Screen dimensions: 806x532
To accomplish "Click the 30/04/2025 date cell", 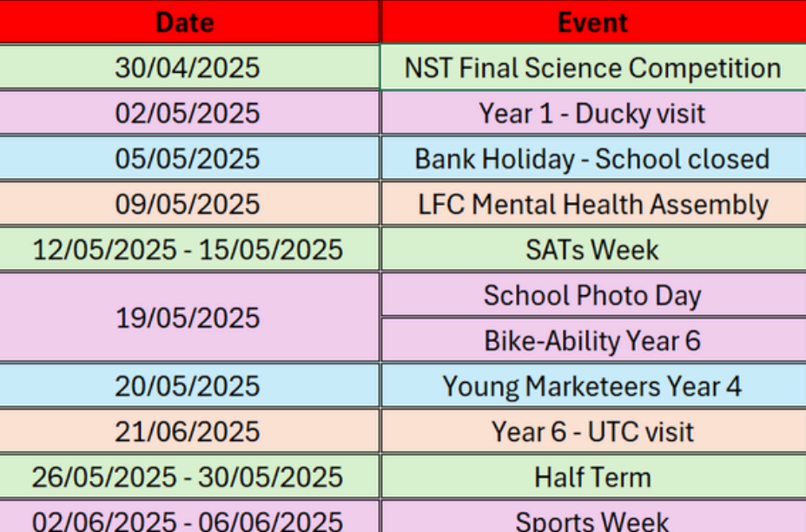I will [189, 68].
